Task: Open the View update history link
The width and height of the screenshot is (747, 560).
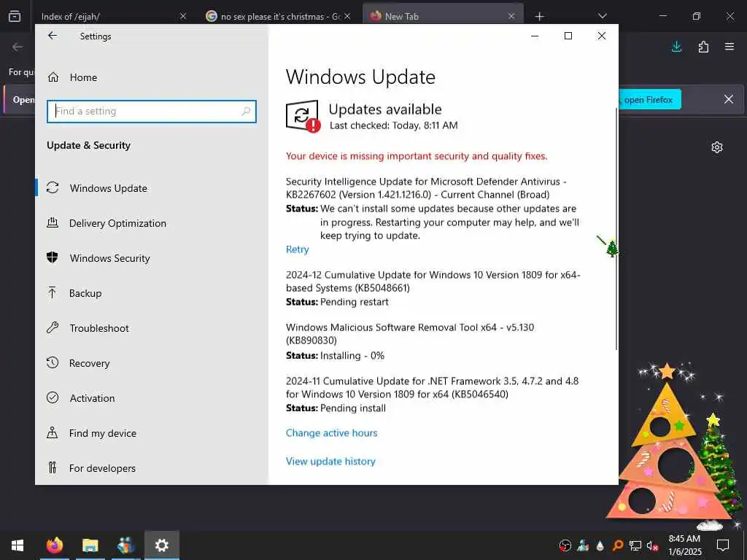Action: [x=330, y=462]
